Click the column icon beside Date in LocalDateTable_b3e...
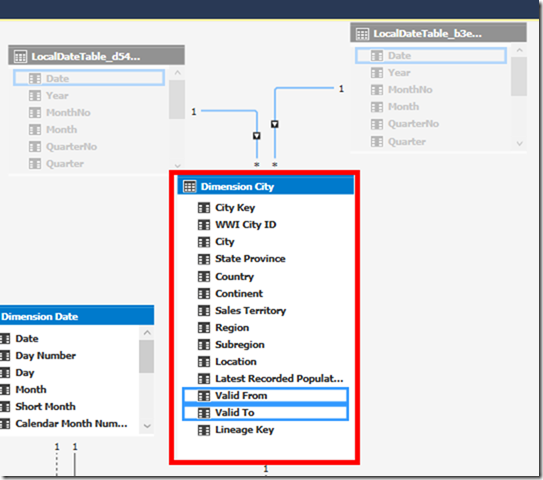 pos(377,56)
